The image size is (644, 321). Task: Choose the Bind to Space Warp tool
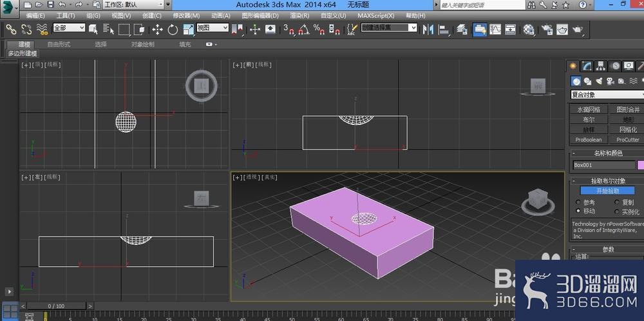(x=42, y=29)
